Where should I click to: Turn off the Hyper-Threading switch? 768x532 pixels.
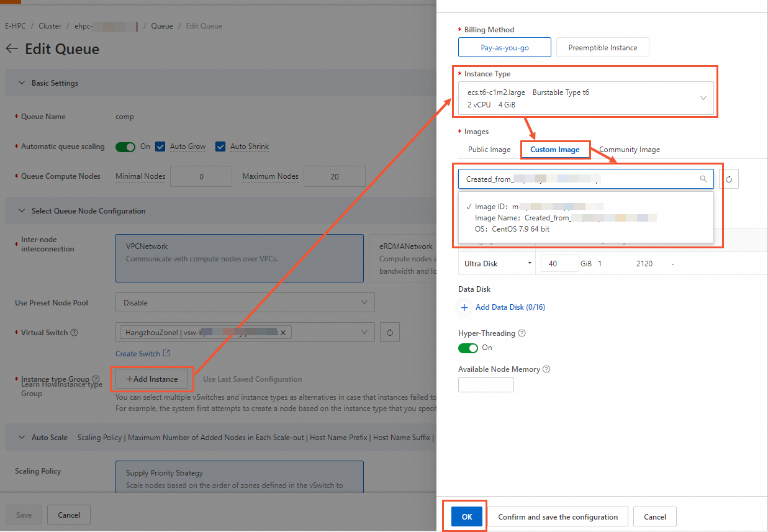468,348
